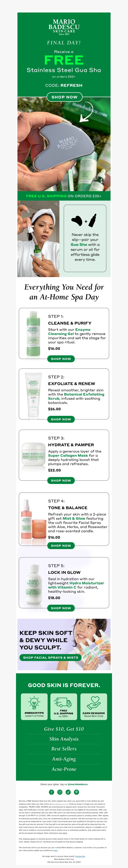Open the Instagram social icon
The width and height of the screenshot is (128, 868).
pyautogui.click(x=60, y=792)
